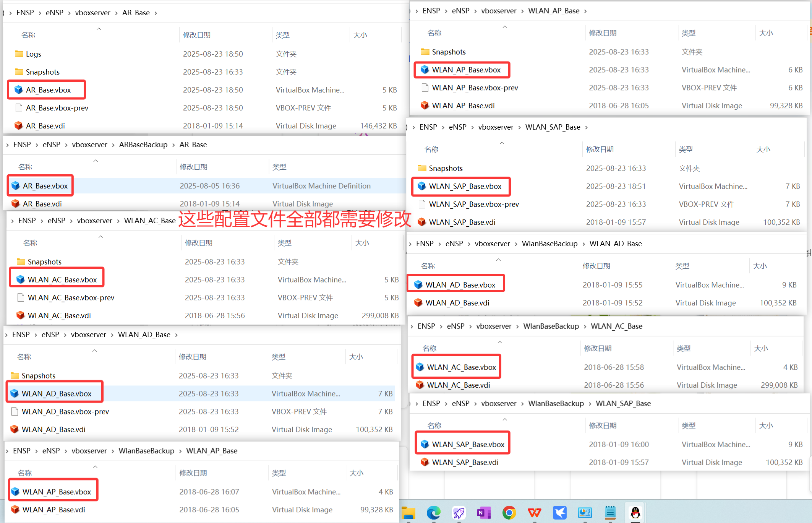Click ENSP in the breadcrumb bar
The width and height of the screenshot is (812, 523).
point(25,13)
